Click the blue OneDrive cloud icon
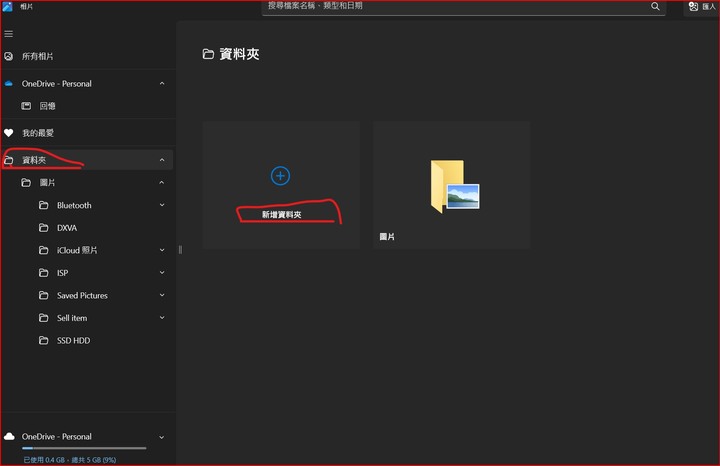Viewport: 720px width, 466px height. click(9, 84)
